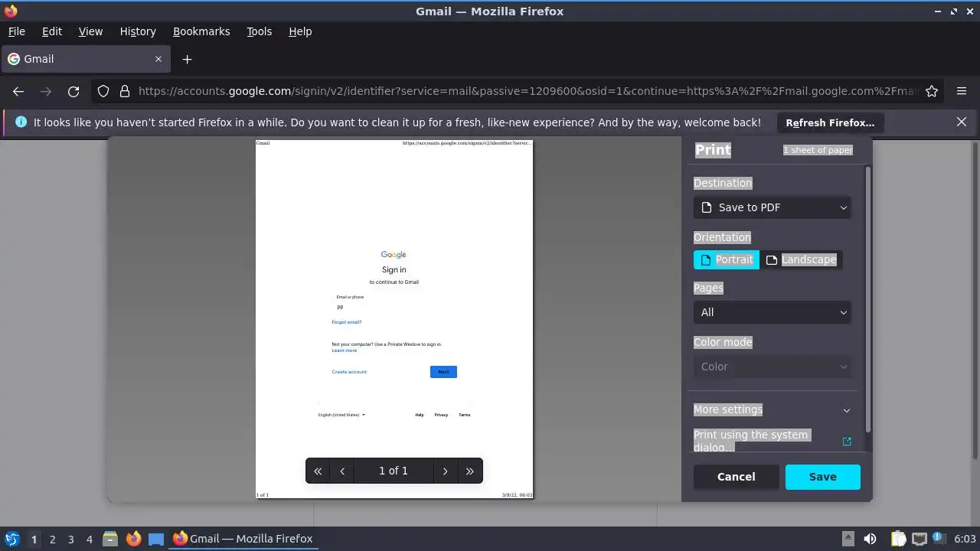Jump to first page in print preview

point(318,471)
